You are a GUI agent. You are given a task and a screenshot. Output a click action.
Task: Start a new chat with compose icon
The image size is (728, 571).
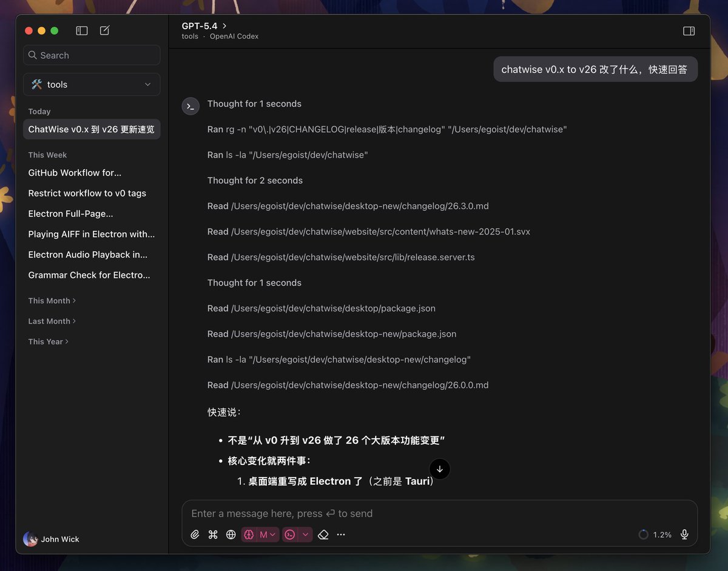pos(104,30)
